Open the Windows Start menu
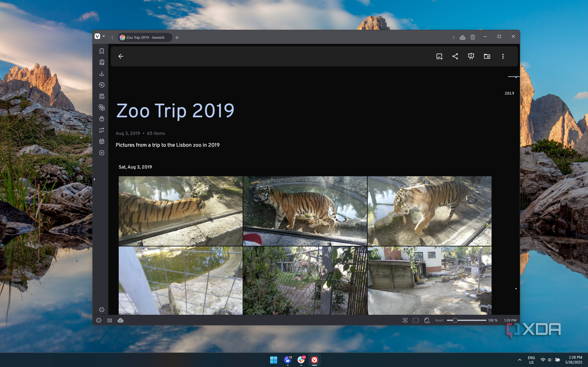The height and width of the screenshot is (367, 588). [274, 360]
